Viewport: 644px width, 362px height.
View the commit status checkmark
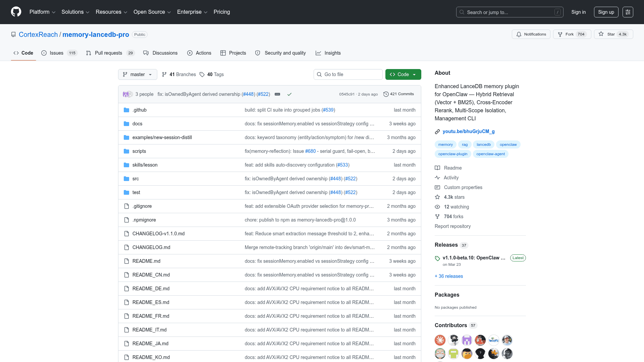[x=289, y=94]
